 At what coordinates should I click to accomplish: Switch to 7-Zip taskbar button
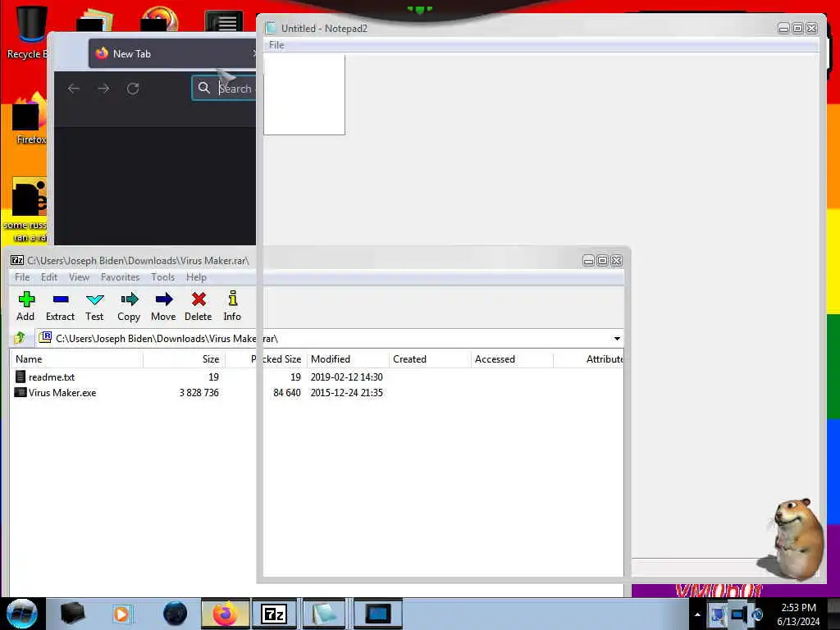tap(274, 614)
